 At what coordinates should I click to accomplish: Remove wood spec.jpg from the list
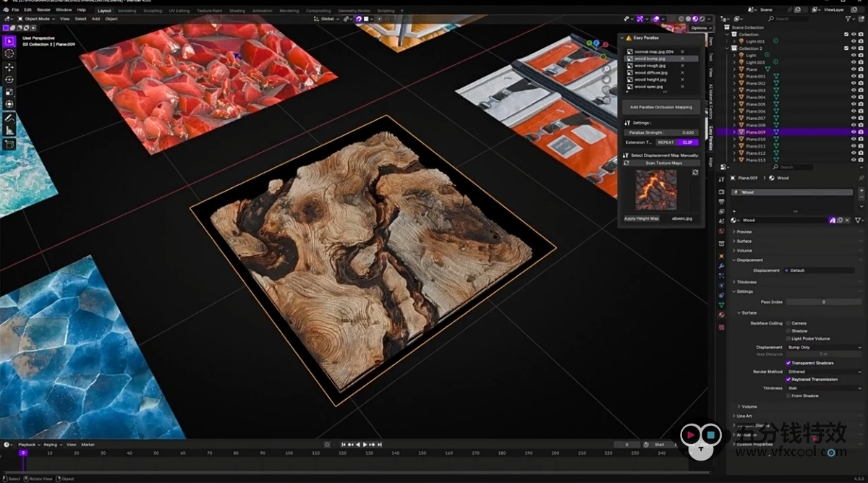tap(682, 87)
